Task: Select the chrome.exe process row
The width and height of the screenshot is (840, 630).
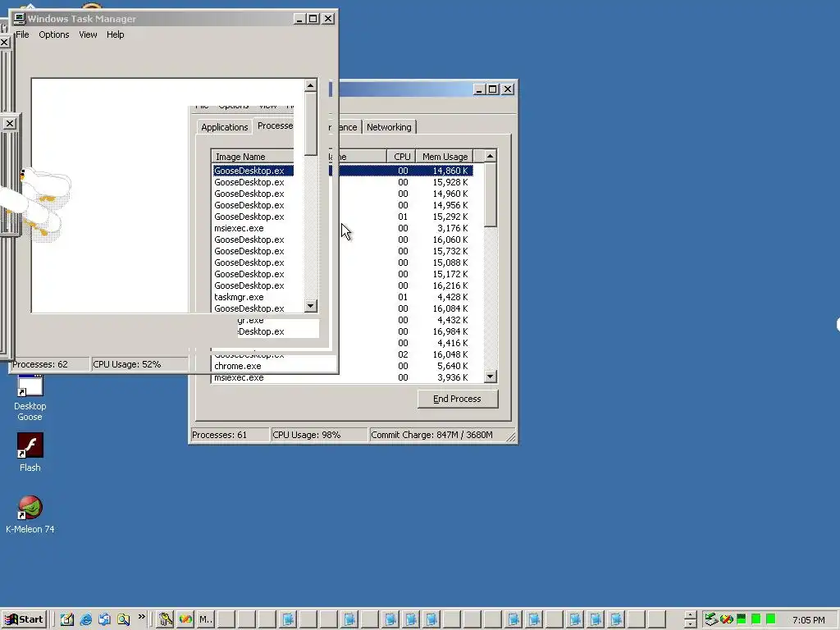Action: 343,366
